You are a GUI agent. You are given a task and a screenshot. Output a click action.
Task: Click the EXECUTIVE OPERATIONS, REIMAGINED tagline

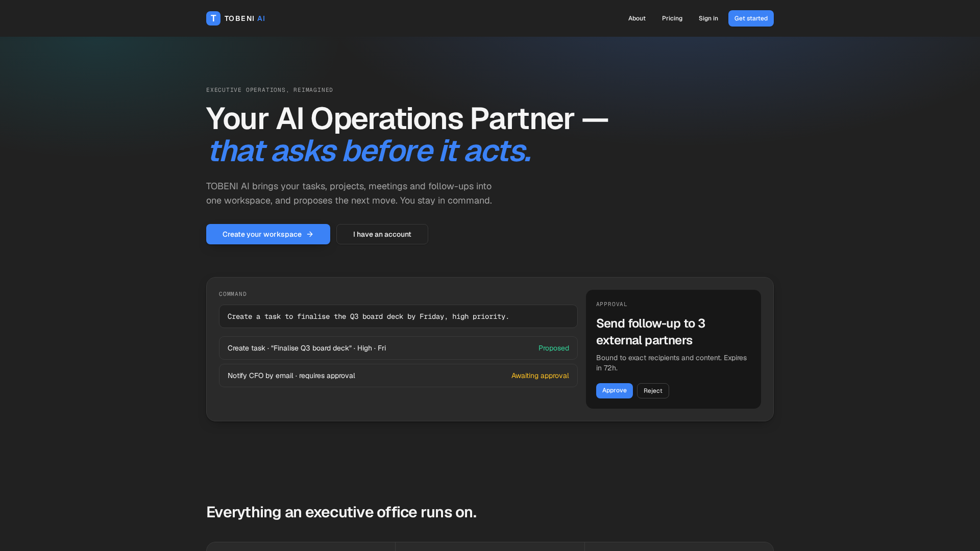pyautogui.click(x=269, y=90)
